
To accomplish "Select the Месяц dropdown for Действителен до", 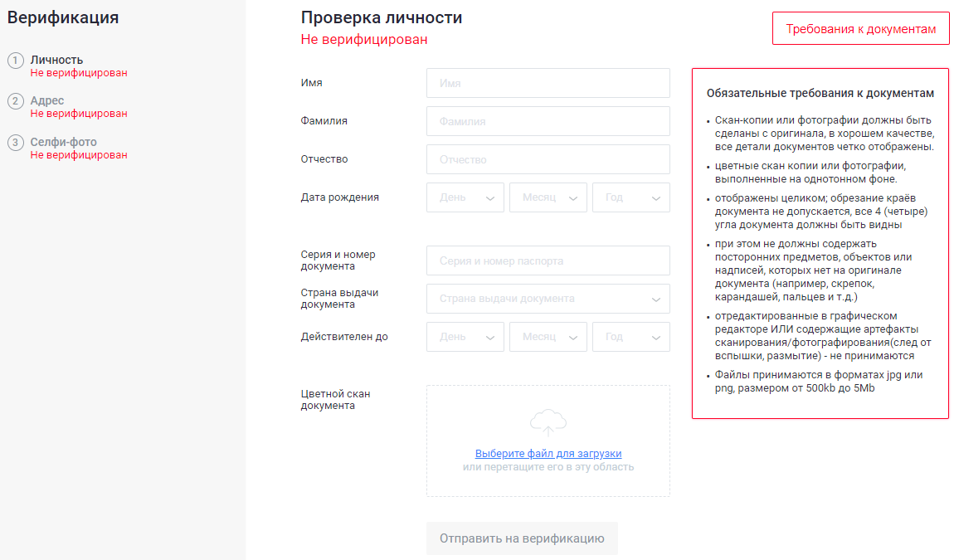I will (548, 337).
